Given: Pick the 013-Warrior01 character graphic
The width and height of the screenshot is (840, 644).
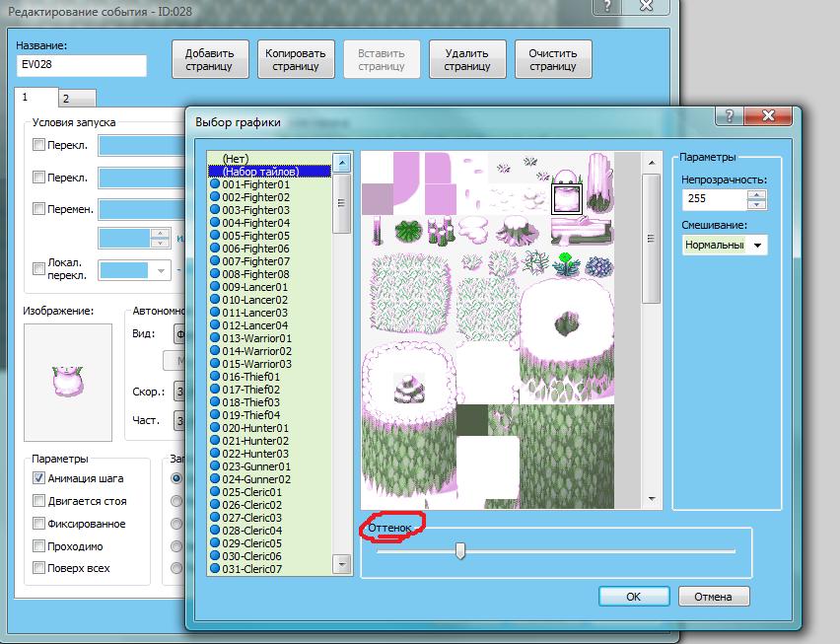Looking at the screenshot, I should click(256, 338).
